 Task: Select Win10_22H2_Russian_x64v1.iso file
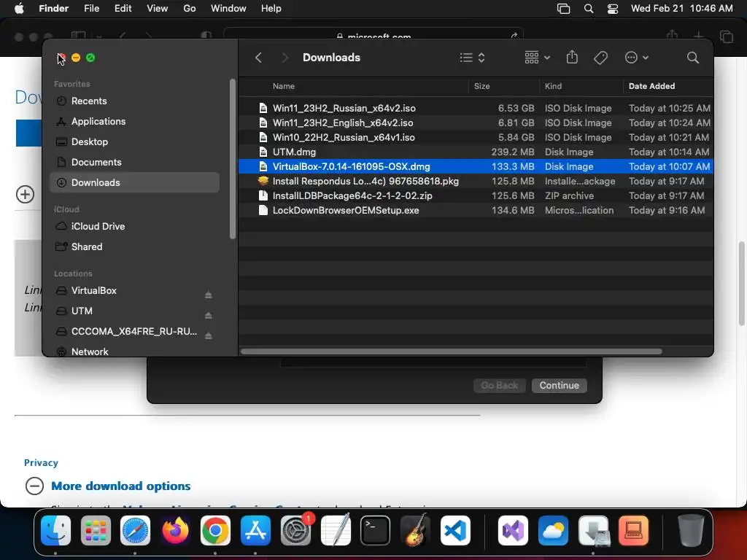pyautogui.click(x=476, y=138)
